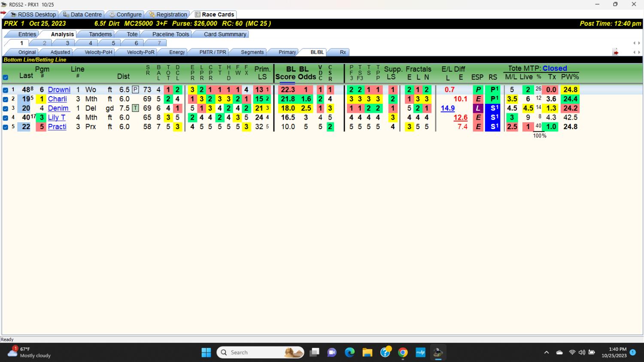Open horse link Denim
This screenshot has height=362, width=644.
[58, 108]
